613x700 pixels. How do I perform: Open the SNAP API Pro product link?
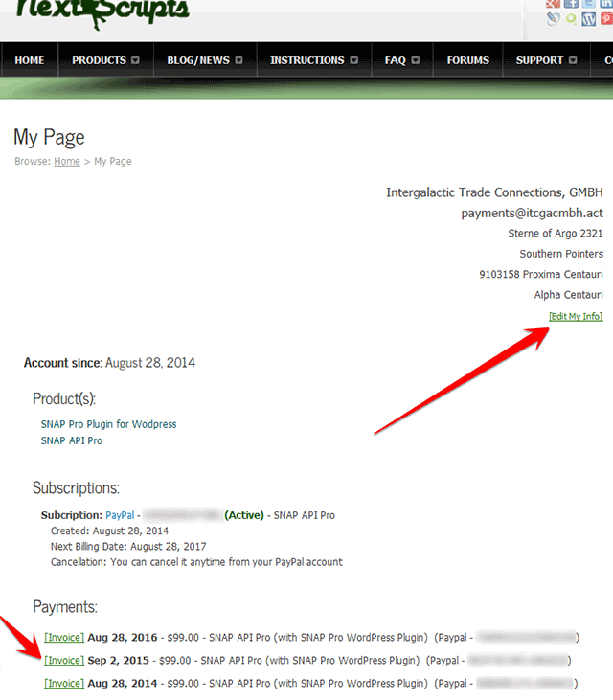click(72, 440)
